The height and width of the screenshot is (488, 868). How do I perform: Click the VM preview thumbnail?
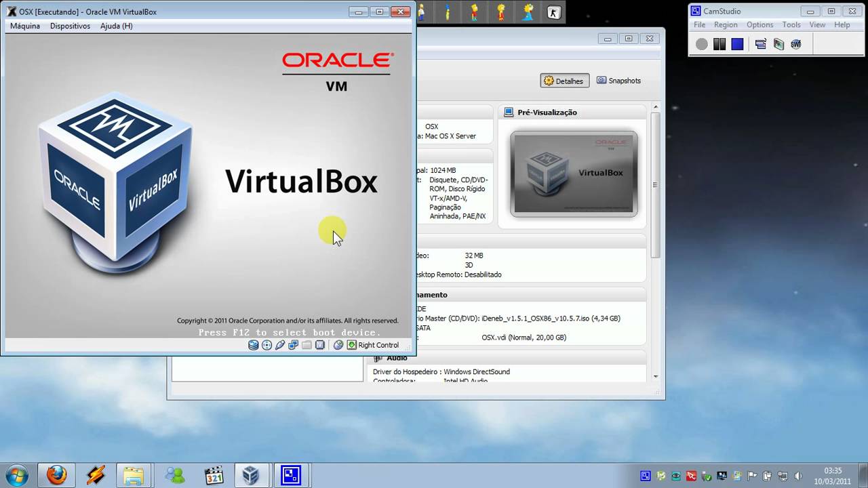pyautogui.click(x=574, y=174)
